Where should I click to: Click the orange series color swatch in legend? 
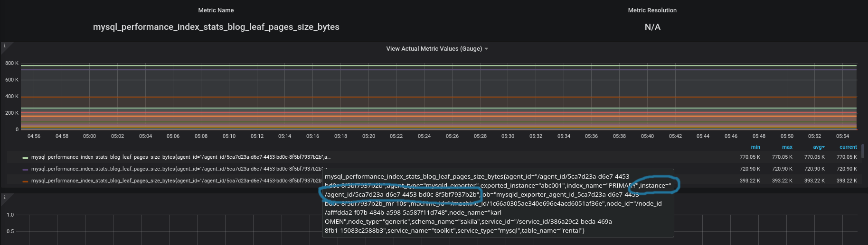point(25,181)
